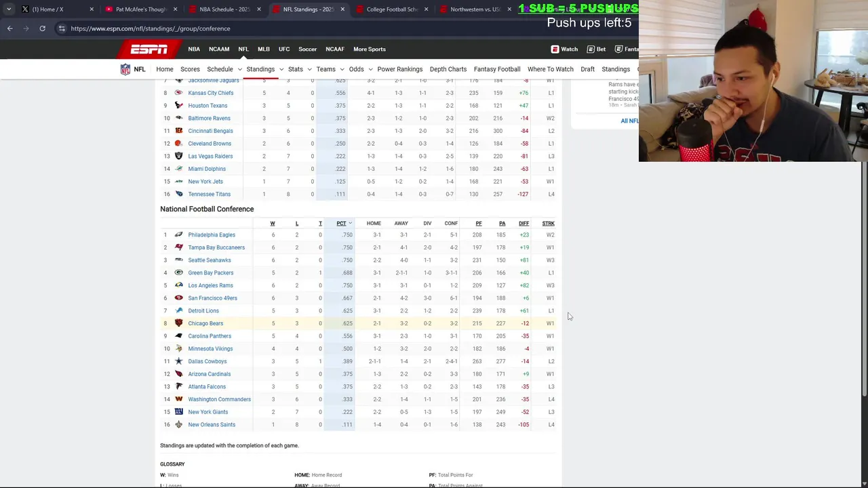This screenshot has height=488, width=868.
Task: Open the Washington Commanders team link
Action: [220, 400]
